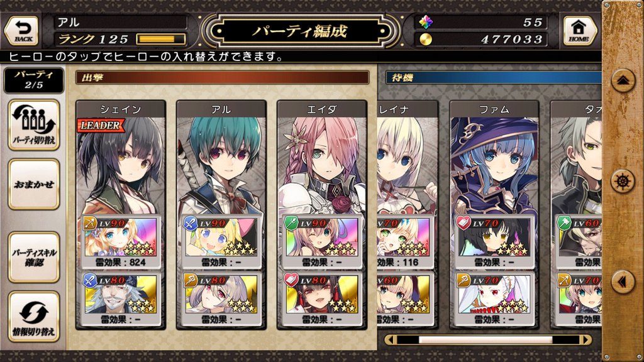The image size is (644, 362).
Task: Click right arrow of the standby scrollbar
Action: [586, 340]
